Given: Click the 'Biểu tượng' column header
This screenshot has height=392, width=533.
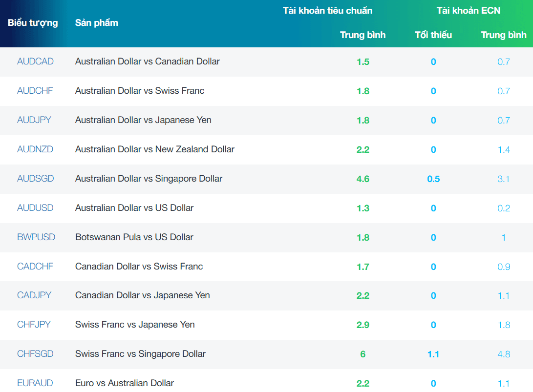Looking at the screenshot, I should [33, 23].
